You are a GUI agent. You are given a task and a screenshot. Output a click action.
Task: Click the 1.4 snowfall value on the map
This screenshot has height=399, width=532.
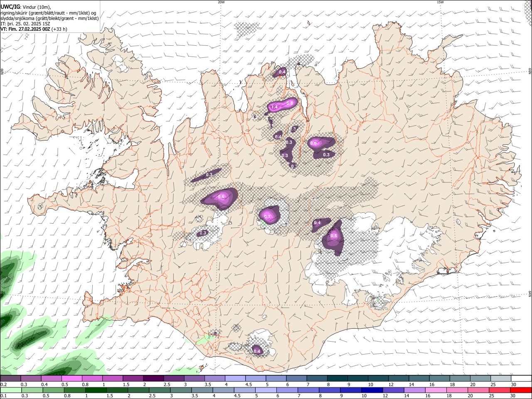[274, 107]
